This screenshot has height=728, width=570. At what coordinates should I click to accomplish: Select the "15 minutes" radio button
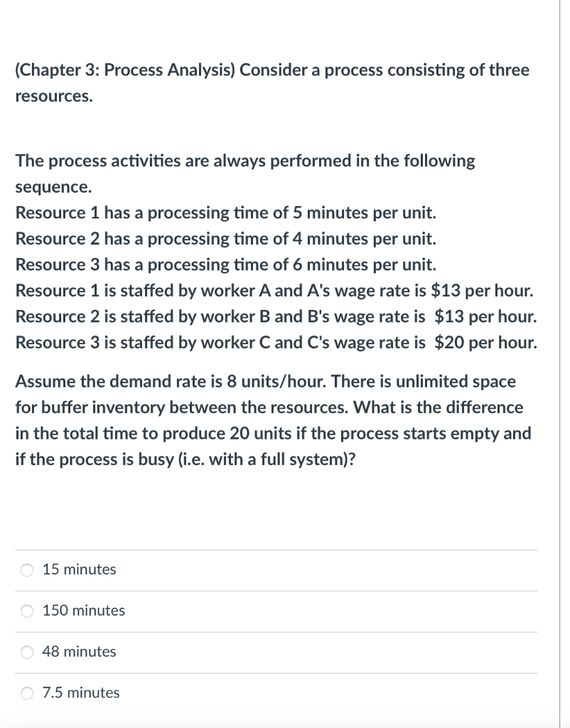pos(27,569)
